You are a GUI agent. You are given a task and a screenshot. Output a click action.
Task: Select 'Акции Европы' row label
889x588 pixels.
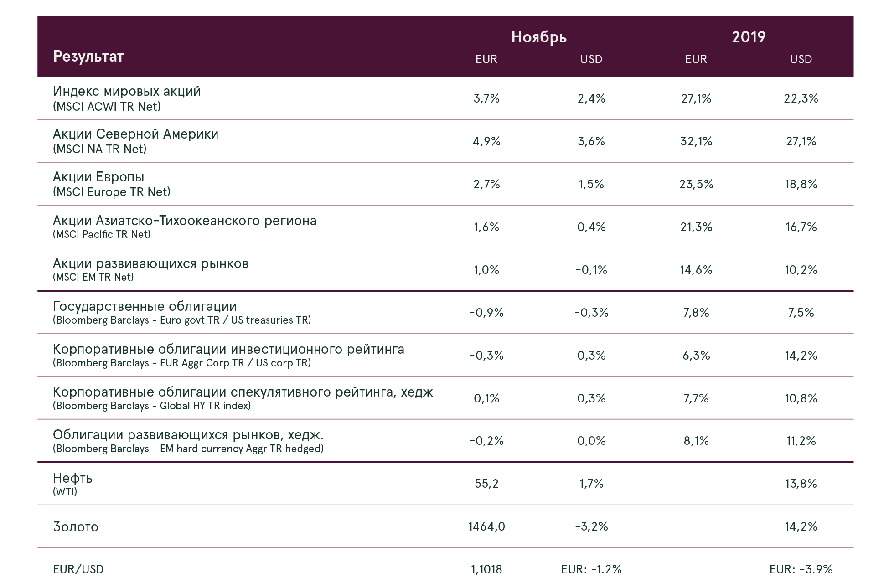click(98, 177)
